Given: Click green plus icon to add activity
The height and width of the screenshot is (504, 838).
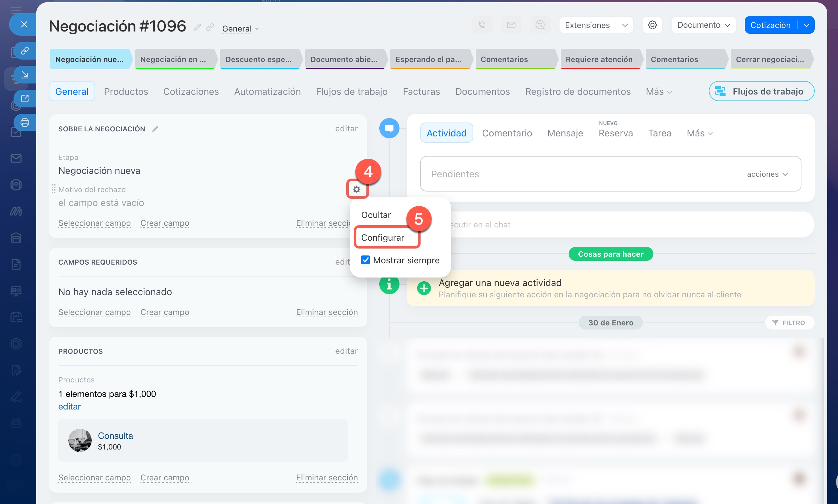Looking at the screenshot, I should point(424,288).
